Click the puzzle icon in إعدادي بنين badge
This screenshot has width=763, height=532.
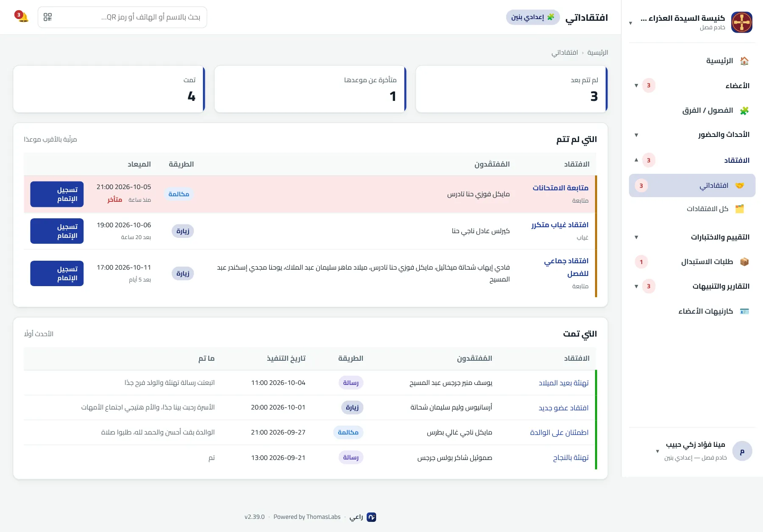coord(551,17)
